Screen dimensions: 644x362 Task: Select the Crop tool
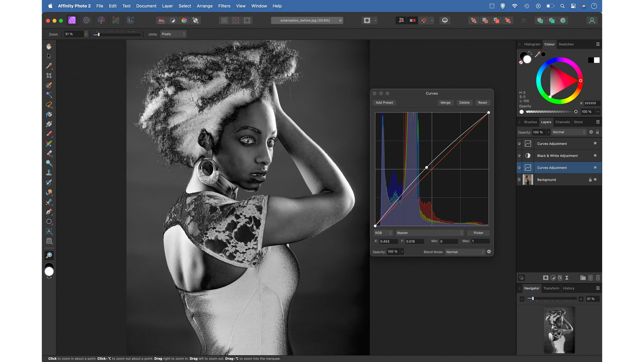[49, 76]
